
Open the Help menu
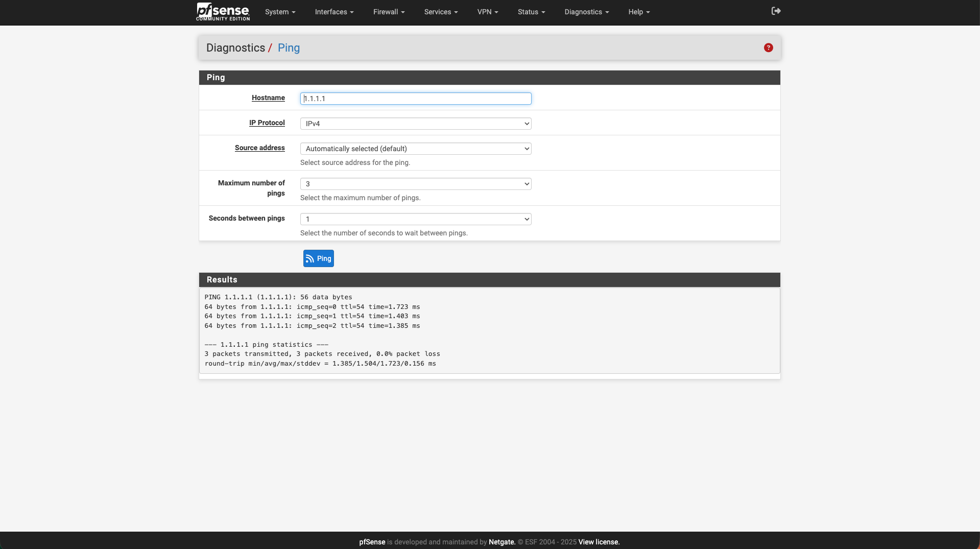click(x=638, y=12)
